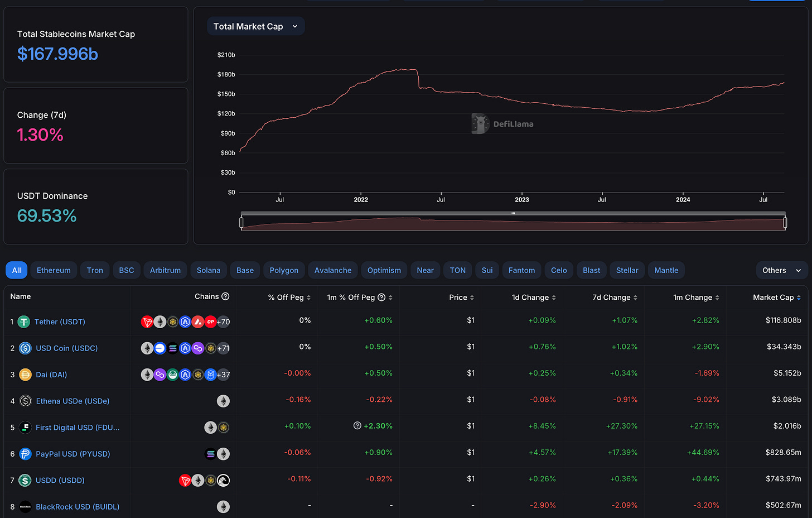
Task: Click the question icon beside +2.30%
Action: [357, 425]
